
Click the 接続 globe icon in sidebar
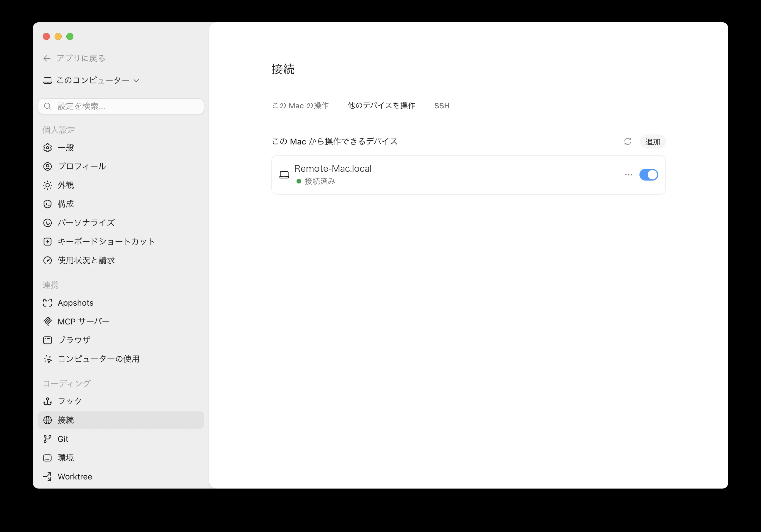(x=47, y=420)
